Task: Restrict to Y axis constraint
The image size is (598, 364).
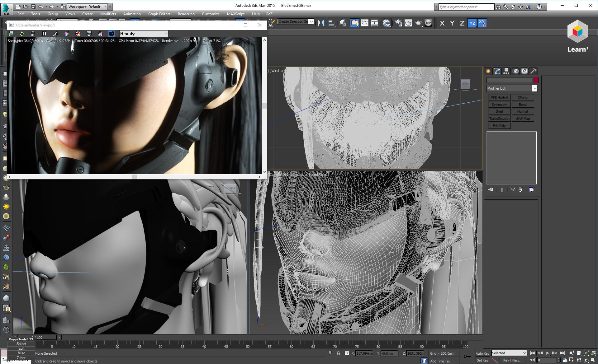Action: pos(452,23)
